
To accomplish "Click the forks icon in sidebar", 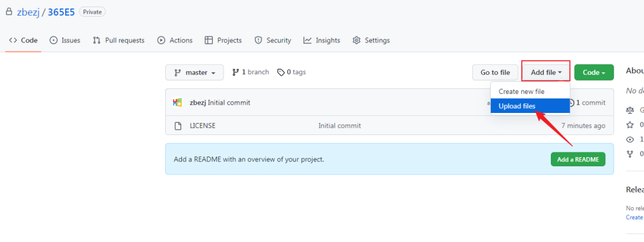I will (630, 154).
